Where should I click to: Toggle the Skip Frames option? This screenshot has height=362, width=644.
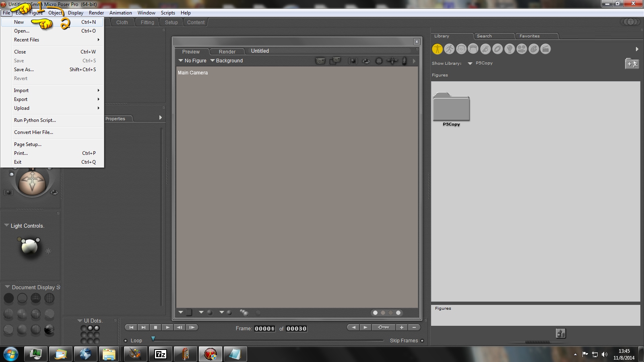(x=422, y=341)
